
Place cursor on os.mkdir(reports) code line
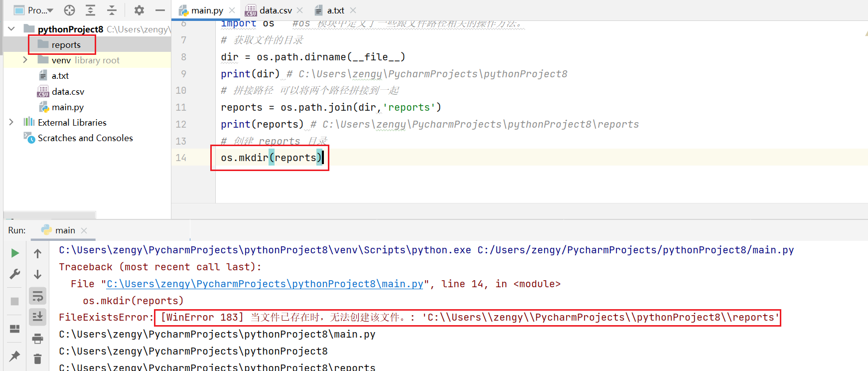tap(272, 158)
